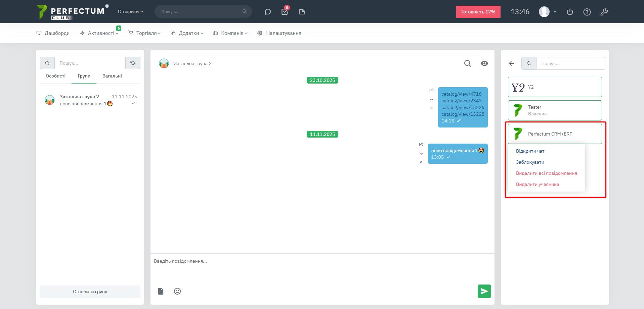Search within the Загальна група 2 conversation
644x309 pixels.
pyautogui.click(x=467, y=63)
